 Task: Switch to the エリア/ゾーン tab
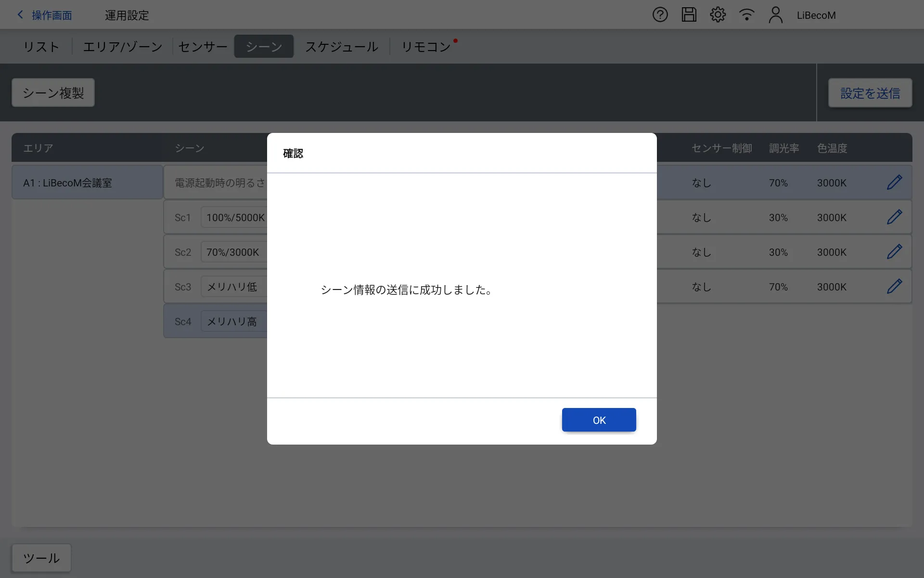[123, 47]
